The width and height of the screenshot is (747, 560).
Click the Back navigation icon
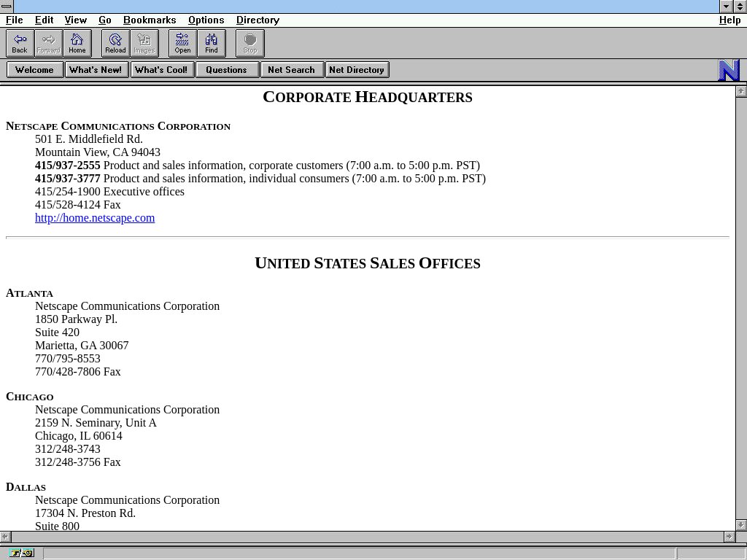tap(20, 43)
